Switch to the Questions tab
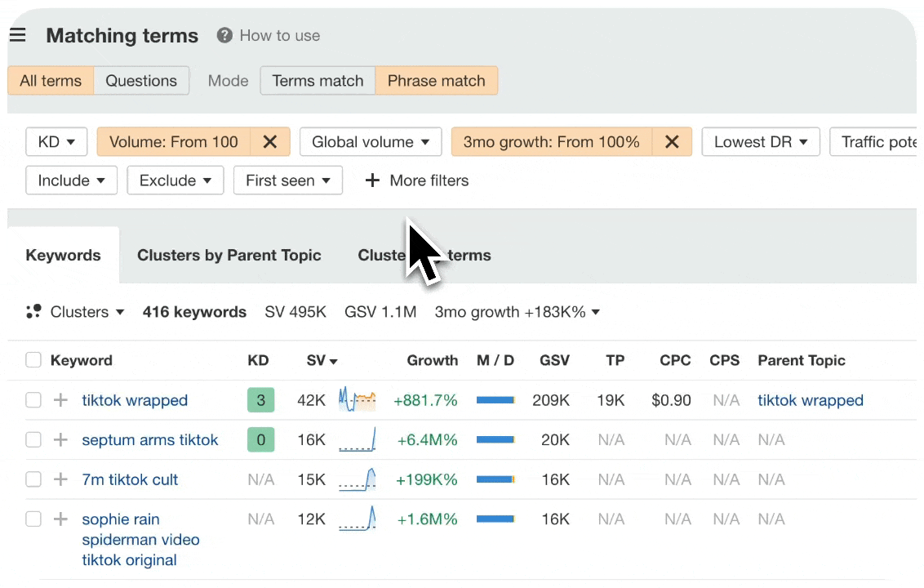Screen dimensions: 924x588 pos(140,80)
